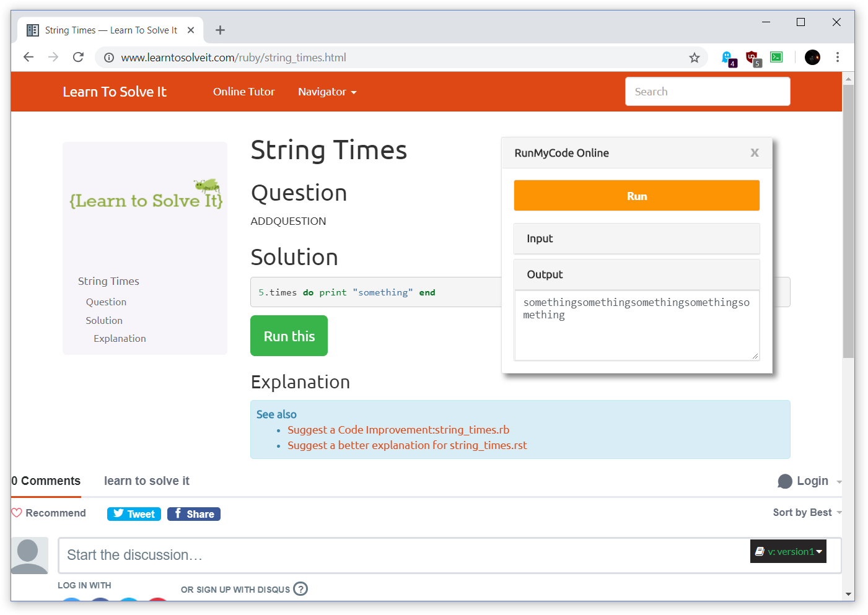Open the Chrome three-dot menu
The width and height of the screenshot is (868, 615).
point(838,57)
